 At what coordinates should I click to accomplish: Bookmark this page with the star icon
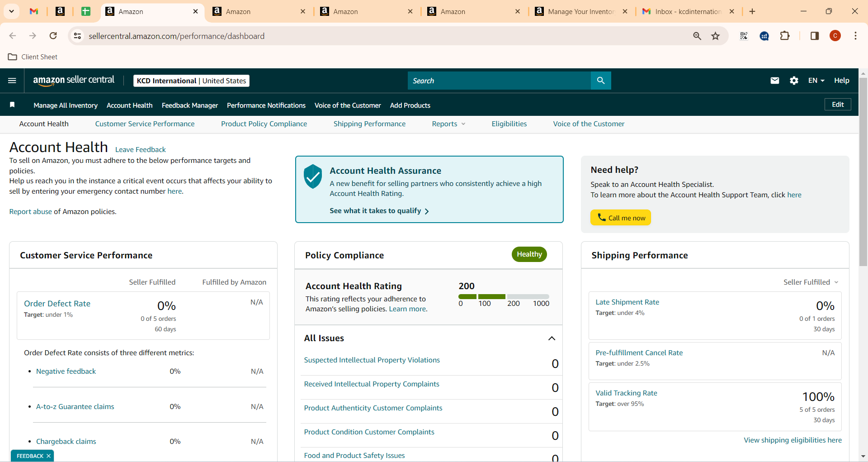pos(715,36)
